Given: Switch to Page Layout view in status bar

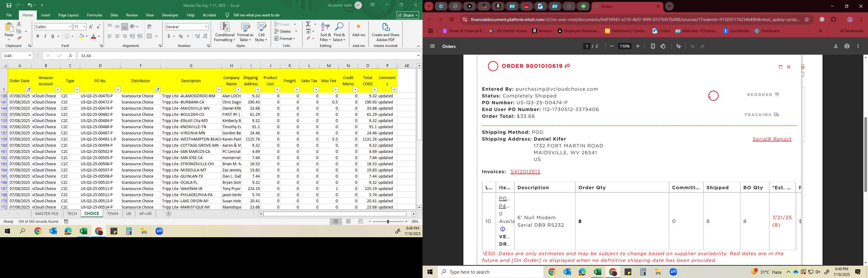Looking at the screenshot, I should (348, 221).
